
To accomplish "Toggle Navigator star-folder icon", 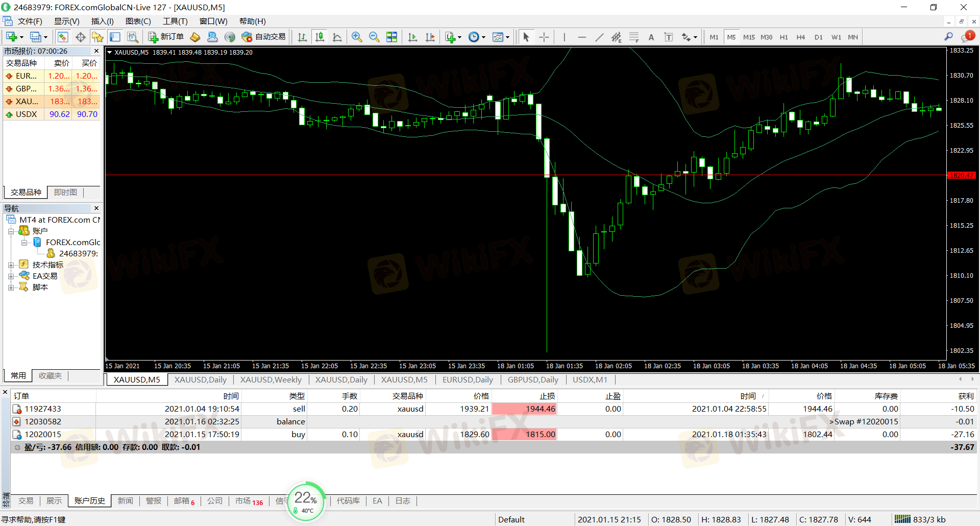I will point(97,37).
